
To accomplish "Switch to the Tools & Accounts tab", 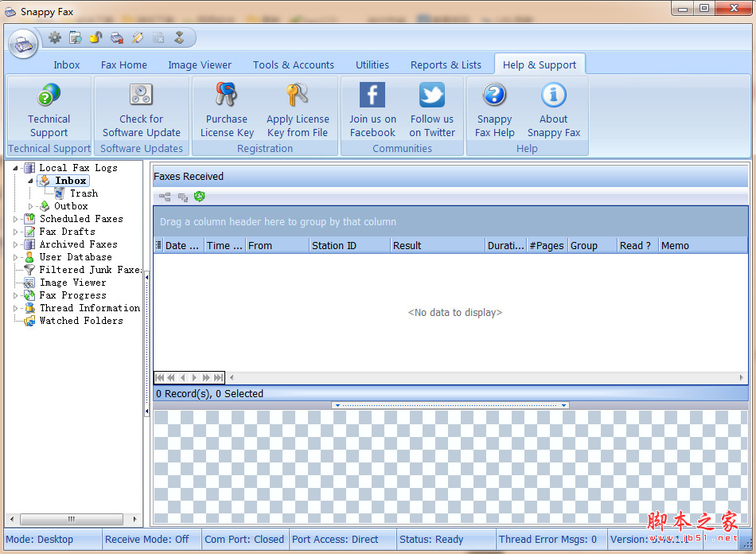I will click(293, 64).
